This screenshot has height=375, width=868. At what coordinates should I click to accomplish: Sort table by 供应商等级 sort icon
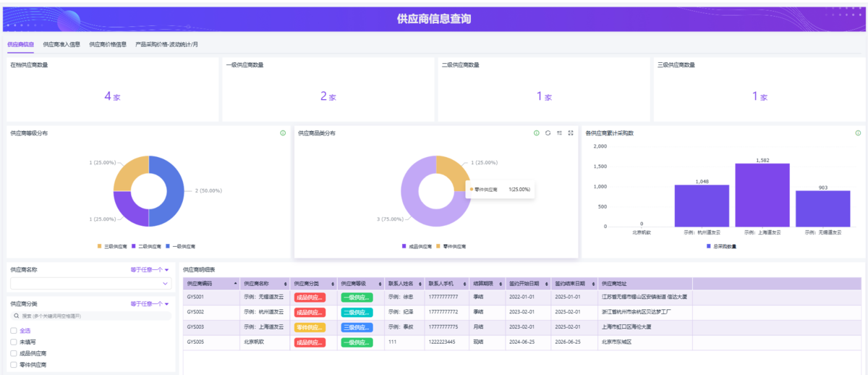point(380,285)
